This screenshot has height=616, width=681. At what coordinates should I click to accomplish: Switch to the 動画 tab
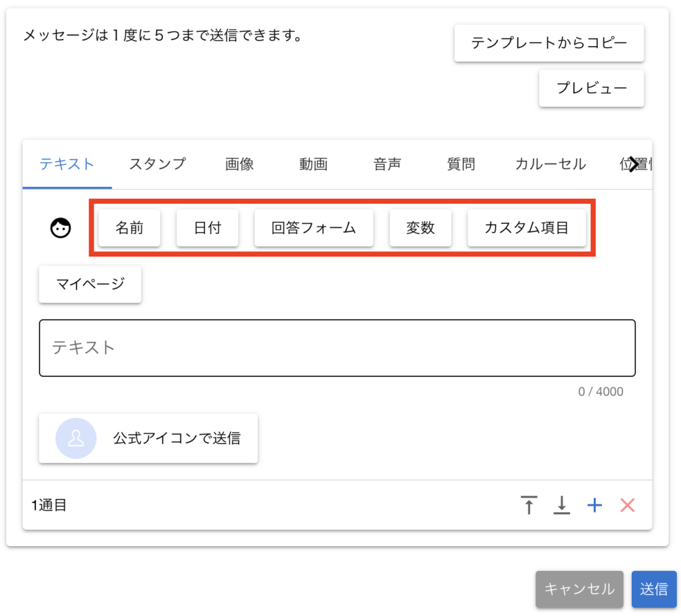tap(313, 164)
